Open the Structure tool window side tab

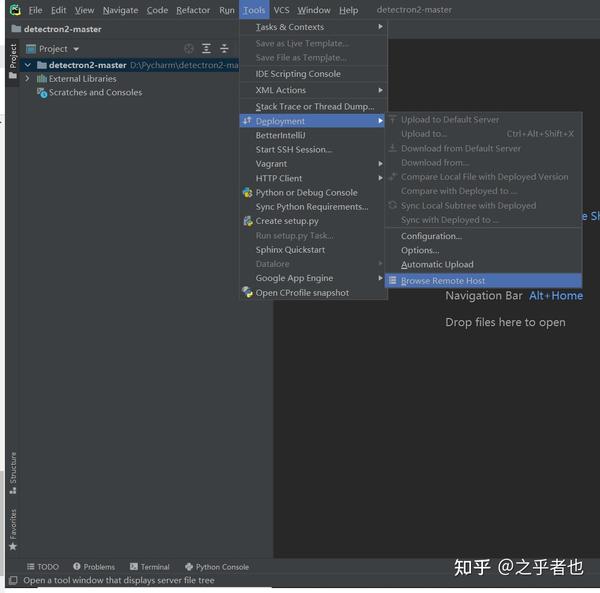coord(13,473)
